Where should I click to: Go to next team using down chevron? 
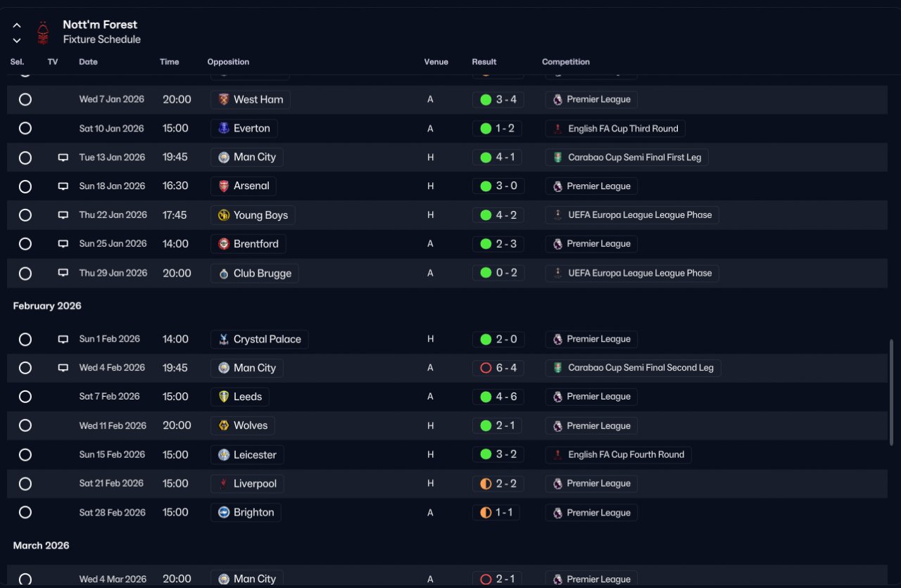[17, 40]
